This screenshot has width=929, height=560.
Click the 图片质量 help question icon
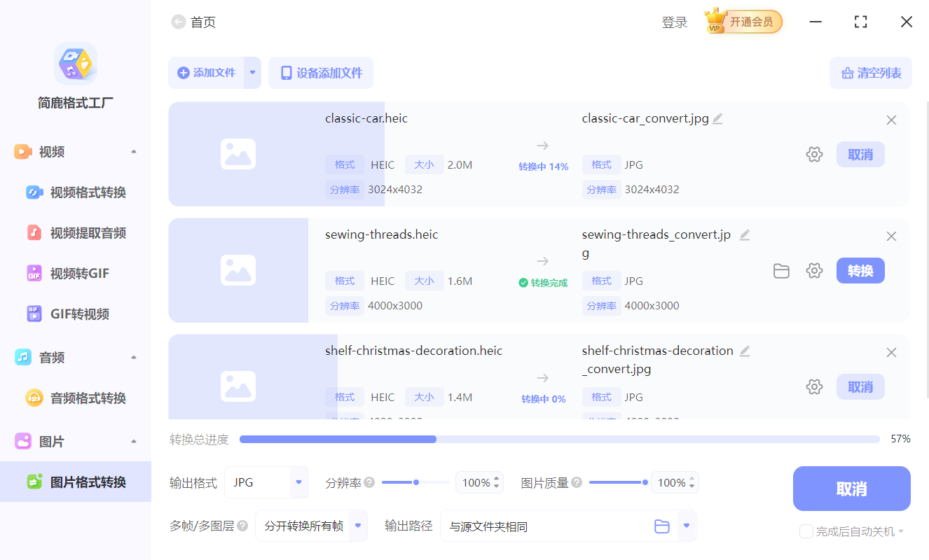click(577, 482)
